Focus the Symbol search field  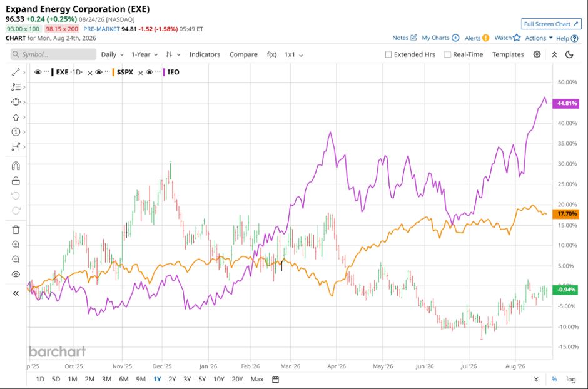tap(53, 54)
